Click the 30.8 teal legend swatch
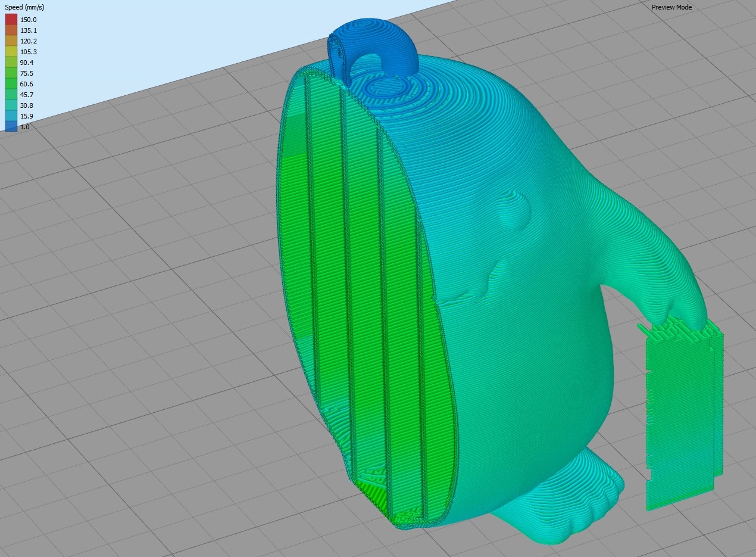 [x=11, y=105]
